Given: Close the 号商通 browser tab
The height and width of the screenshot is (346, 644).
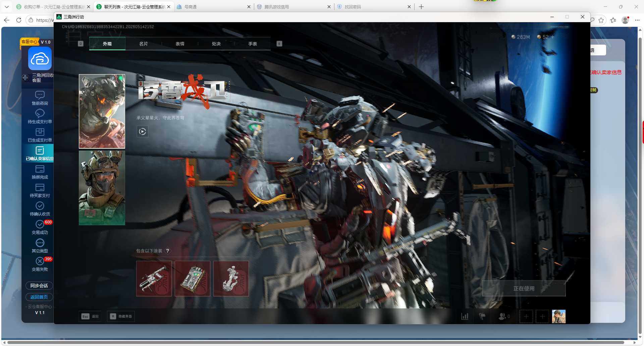Looking at the screenshot, I should point(249,7).
